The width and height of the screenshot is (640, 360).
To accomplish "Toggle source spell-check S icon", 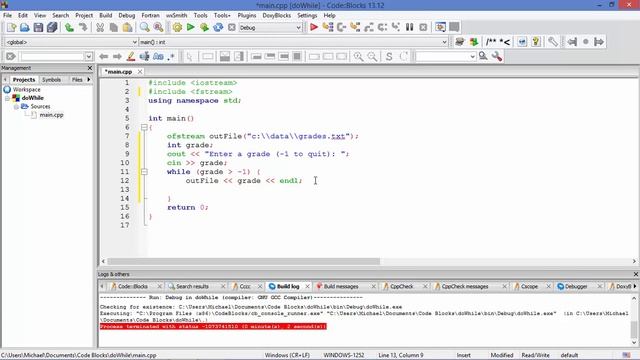I will point(389,56).
